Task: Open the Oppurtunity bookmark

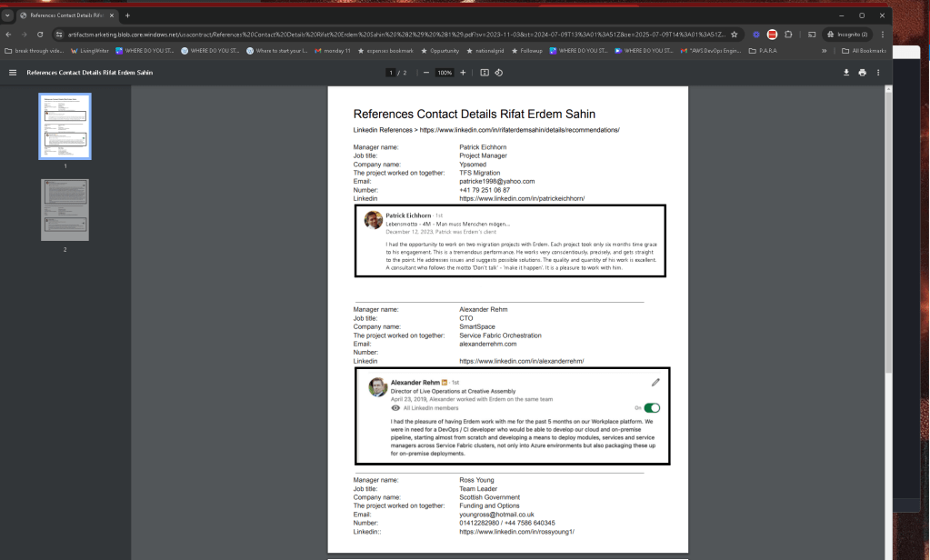Action: pos(440,51)
